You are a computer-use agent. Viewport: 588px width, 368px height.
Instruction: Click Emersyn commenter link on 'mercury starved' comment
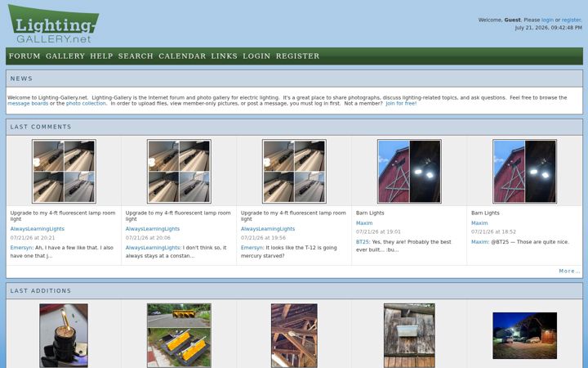click(x=252, y=248)
